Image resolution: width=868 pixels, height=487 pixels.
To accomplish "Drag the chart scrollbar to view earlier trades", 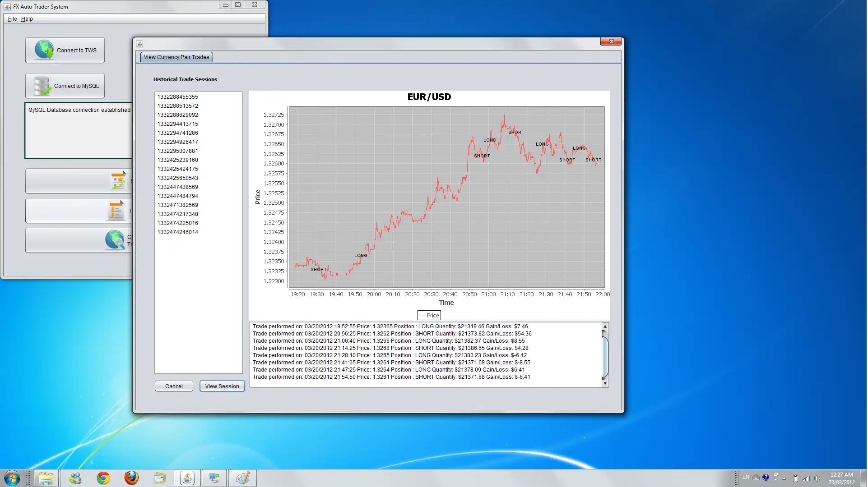I will point(605,326).
